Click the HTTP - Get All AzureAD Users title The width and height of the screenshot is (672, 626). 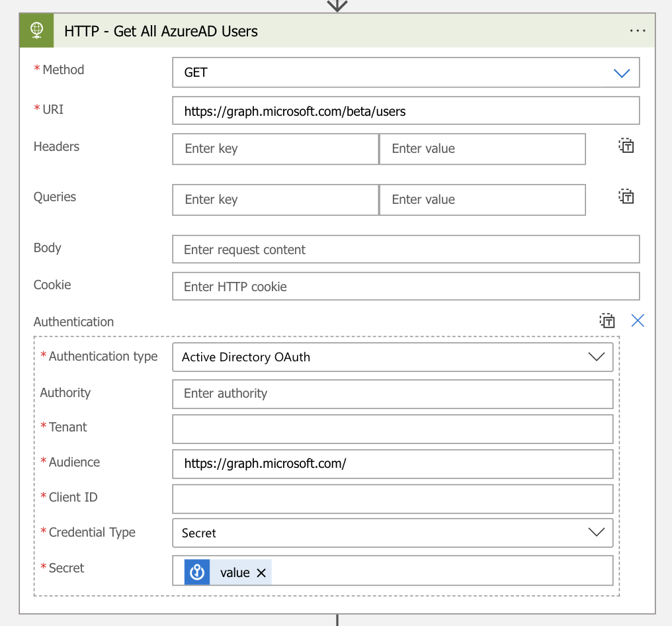click(161, 31)
